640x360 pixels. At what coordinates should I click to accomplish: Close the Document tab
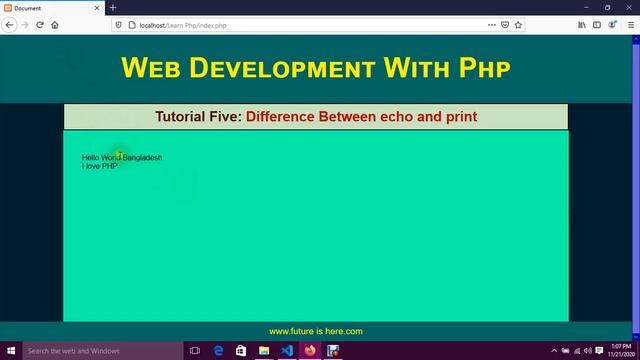[97, 8]
